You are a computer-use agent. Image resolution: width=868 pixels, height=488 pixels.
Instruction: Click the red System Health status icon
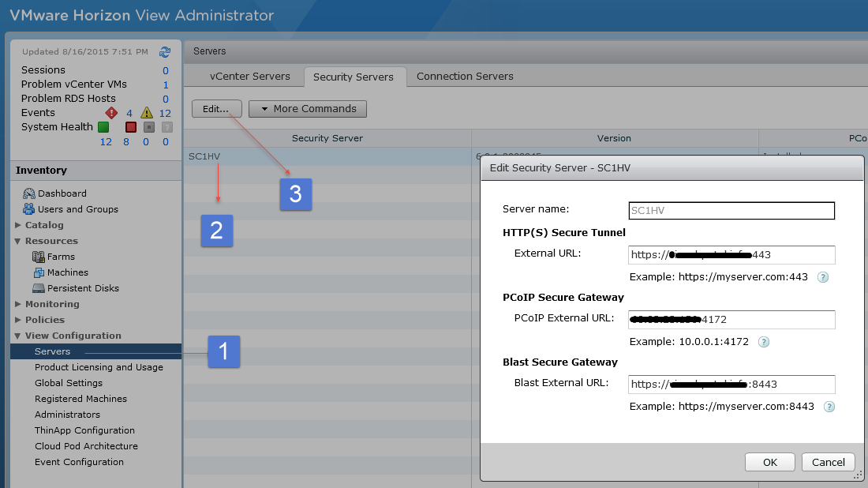pos(131,127)
